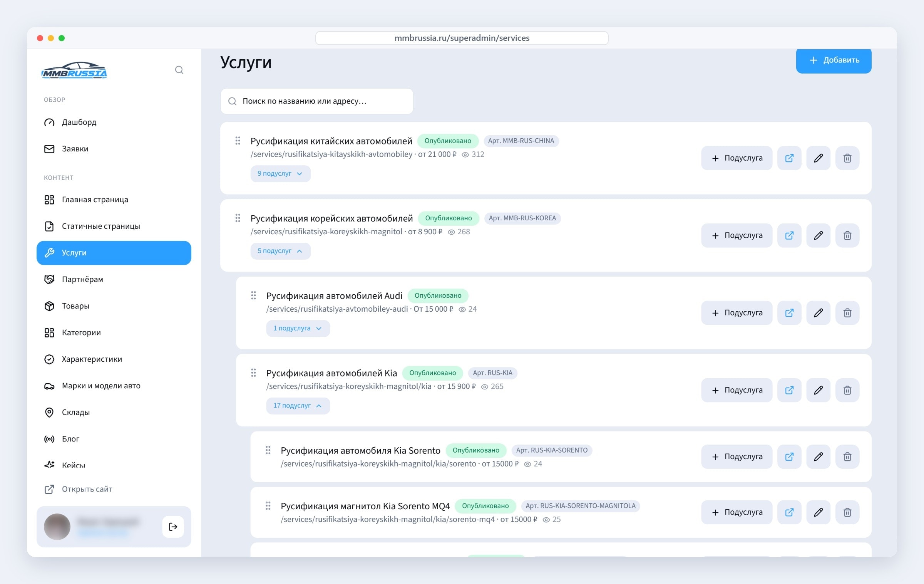Screen dimensions: 924x584
Task: Go to Заявки section
Action: point(114,149)
